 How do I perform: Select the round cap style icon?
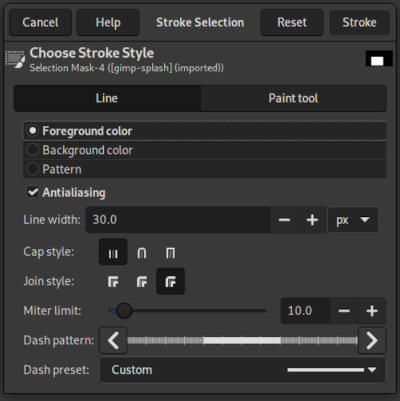pos(142,252)
